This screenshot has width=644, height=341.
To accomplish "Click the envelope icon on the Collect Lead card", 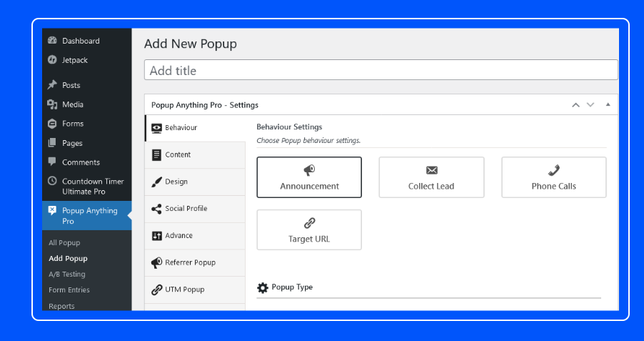I will tap(432, 170).
